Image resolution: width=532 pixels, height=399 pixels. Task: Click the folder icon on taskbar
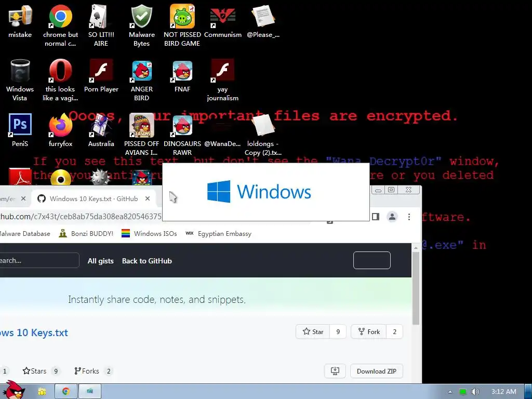click(42, 392)
